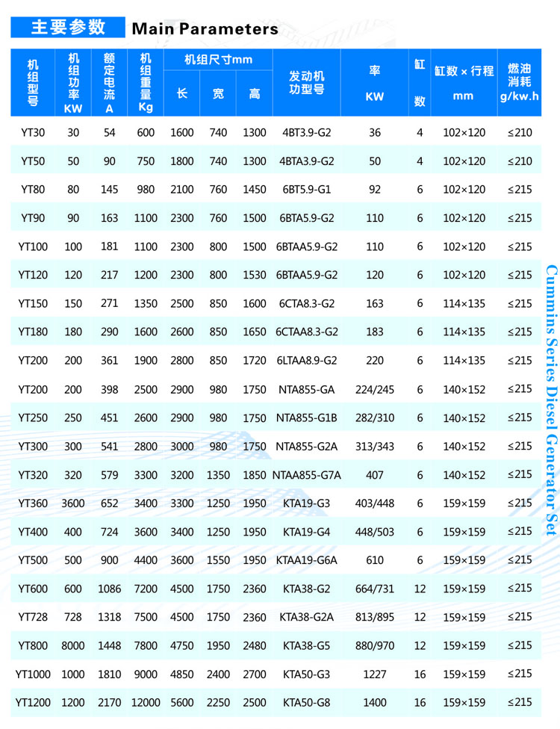The height and width of the screenshot is (729, 560).
Task: Click engine model NTA855-G2A
Action: pyautogui.click(x=307, y=447)
